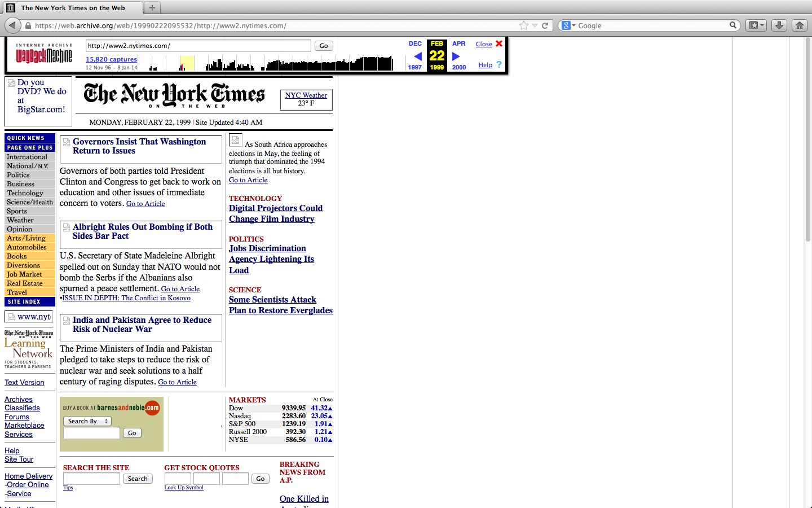Open the Issue in Depth Kosovo link
812x508 pixels.
point(126,298)
